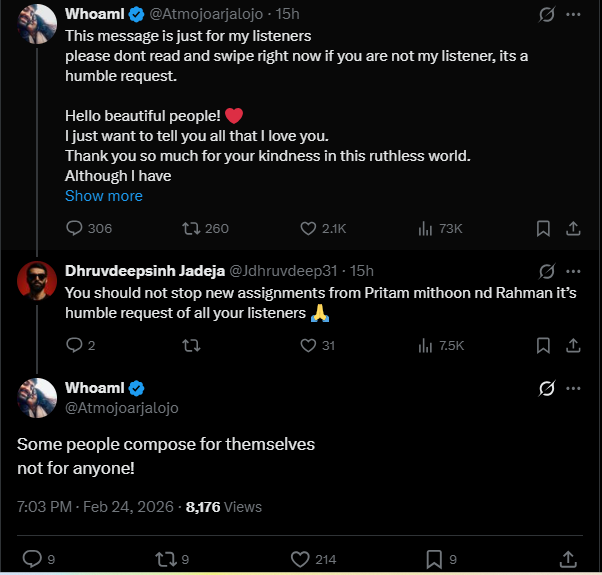Reply to the first WhoamI post
Image resolution: width=602 pixels, height=575 pixels.
pyautogui.click(x=74, y=228)
